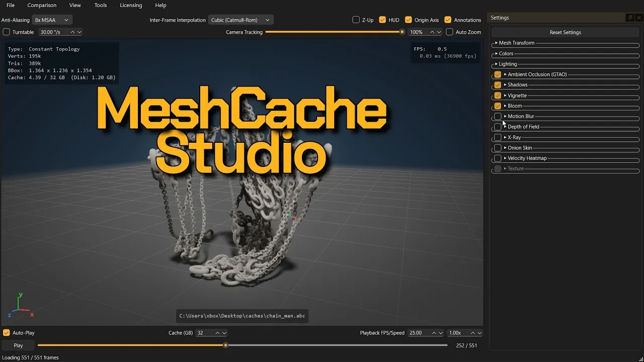Click the timeline scrubber handle
Image resolution: width=644 pixels, height=362 pixels.
225,345
